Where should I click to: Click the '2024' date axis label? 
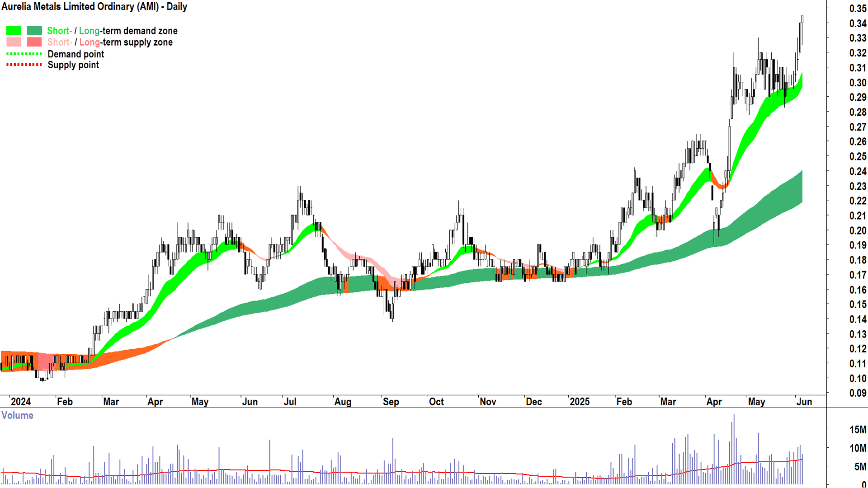(x=21, y=402)
